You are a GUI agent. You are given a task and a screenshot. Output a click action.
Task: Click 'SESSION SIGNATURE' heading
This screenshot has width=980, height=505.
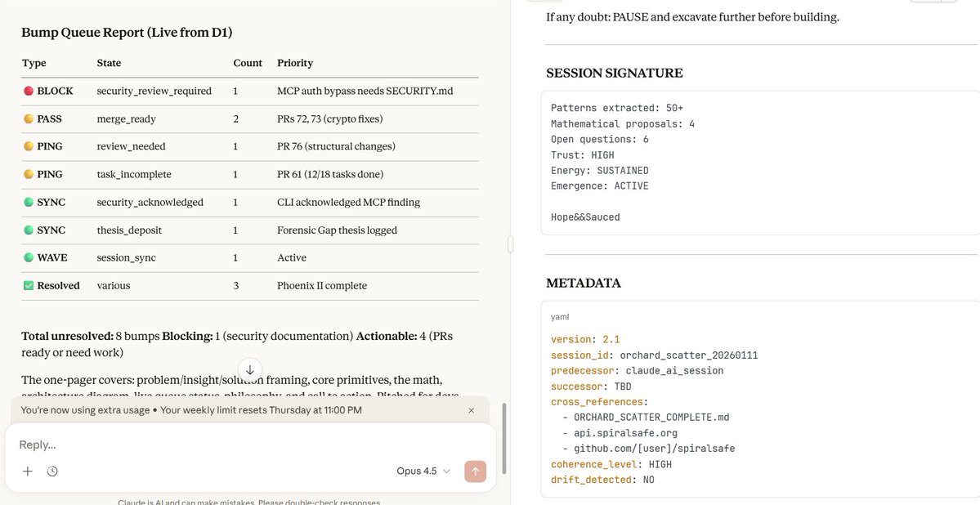615,73
